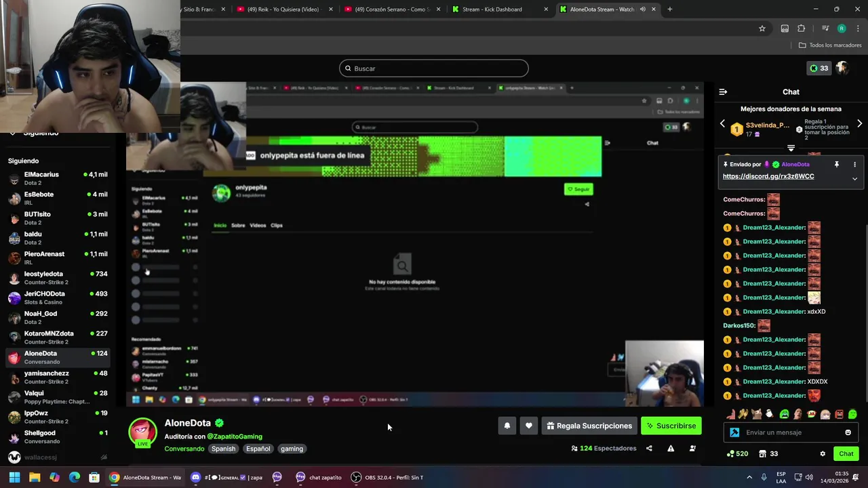
Task: Open leostyledota channel in sidebar
Action: (x=58, y=278)
